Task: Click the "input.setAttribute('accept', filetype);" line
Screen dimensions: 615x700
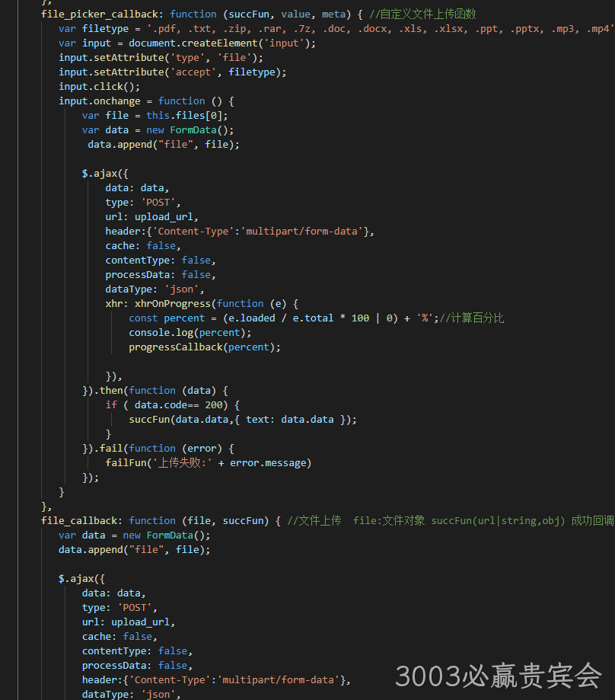Action: pyautogui.click(x=173, y=72)
